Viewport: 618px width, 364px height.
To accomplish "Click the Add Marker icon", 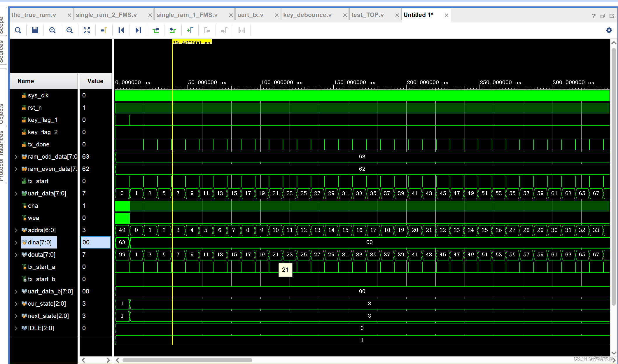I will [x=190, y=30].
